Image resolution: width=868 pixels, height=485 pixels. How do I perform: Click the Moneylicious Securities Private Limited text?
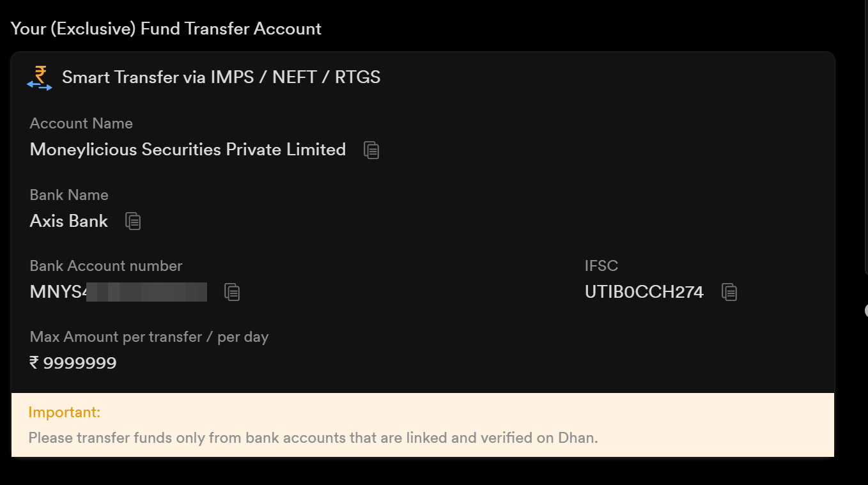(187, 150)
